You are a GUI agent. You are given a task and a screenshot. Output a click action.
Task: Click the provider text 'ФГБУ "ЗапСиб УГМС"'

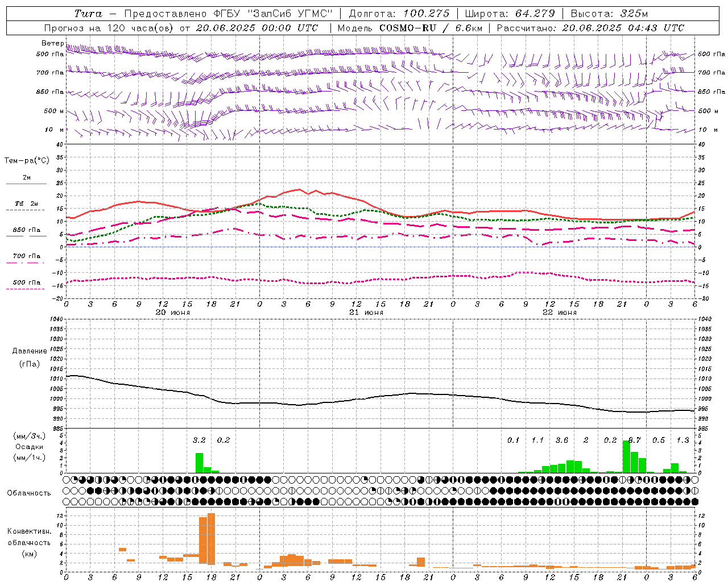(272, 14)
